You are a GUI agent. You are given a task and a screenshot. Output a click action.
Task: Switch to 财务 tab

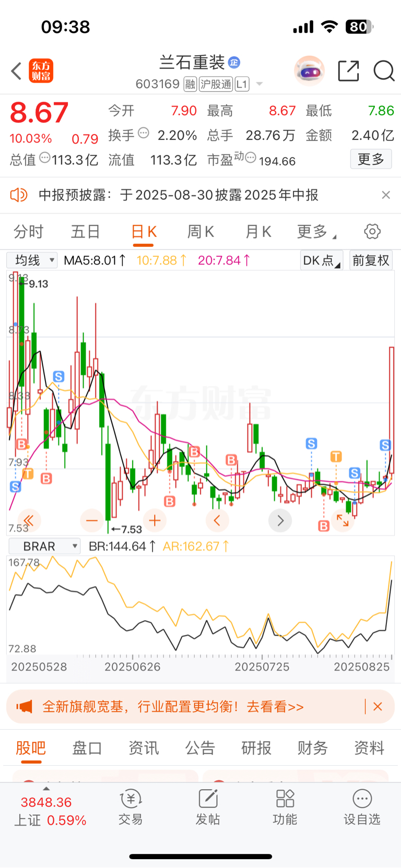point(313,748)
